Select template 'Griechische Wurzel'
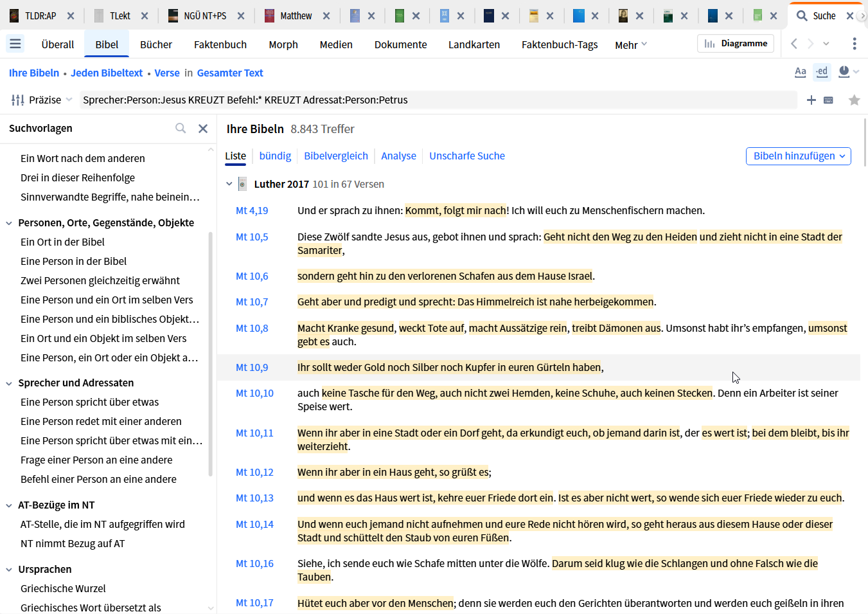The image size is (868, 614). 63,588
